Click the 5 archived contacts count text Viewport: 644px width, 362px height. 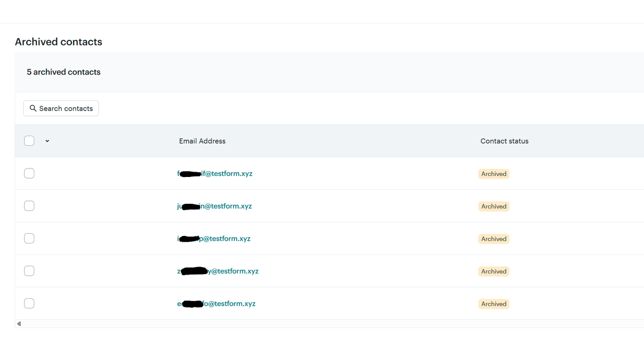point(64,72)
